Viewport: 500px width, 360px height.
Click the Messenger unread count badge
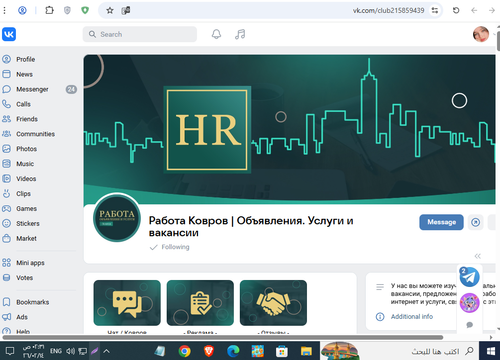click(x=71, y=89)
